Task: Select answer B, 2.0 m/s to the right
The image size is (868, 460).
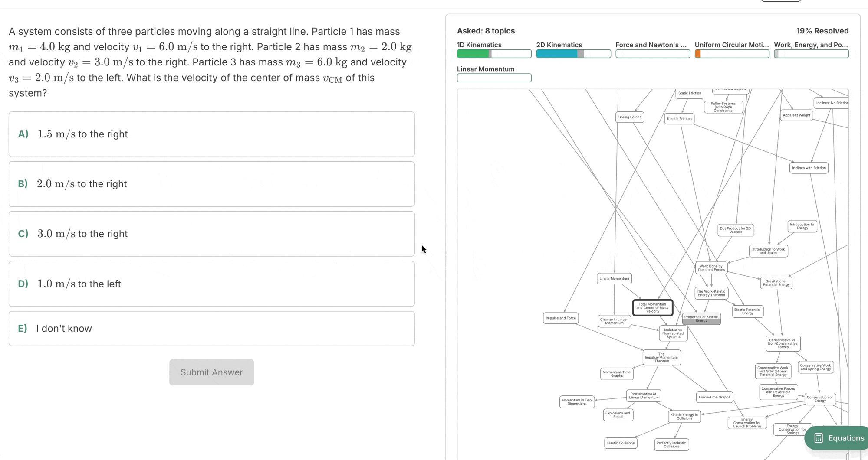Action: click(x=211, y=183)
